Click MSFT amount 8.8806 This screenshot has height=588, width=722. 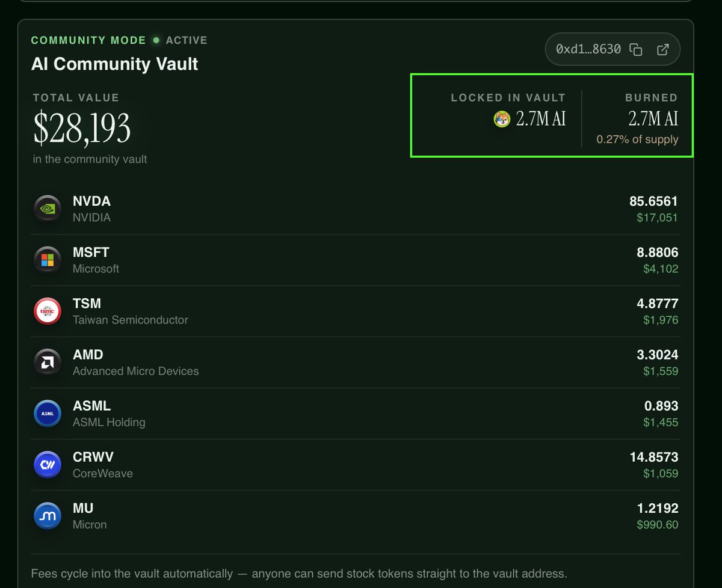(658, 253)
